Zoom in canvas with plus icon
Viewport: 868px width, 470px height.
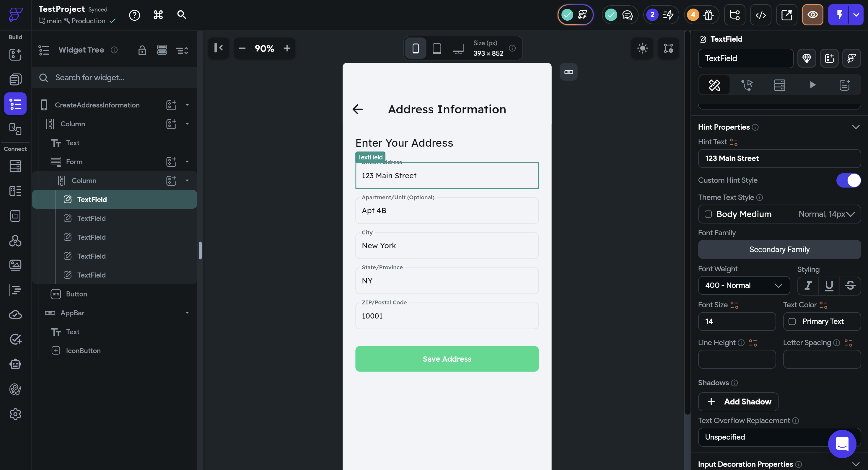[x=287, y=48]
